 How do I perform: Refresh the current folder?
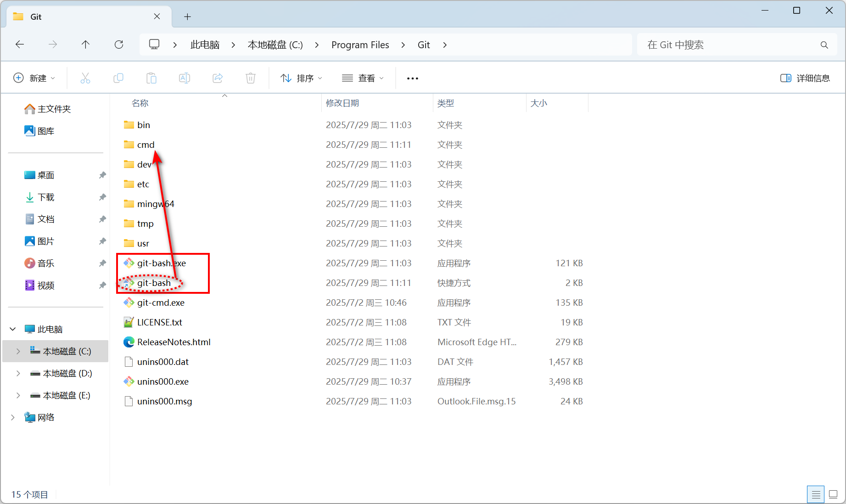coord(119,45)
